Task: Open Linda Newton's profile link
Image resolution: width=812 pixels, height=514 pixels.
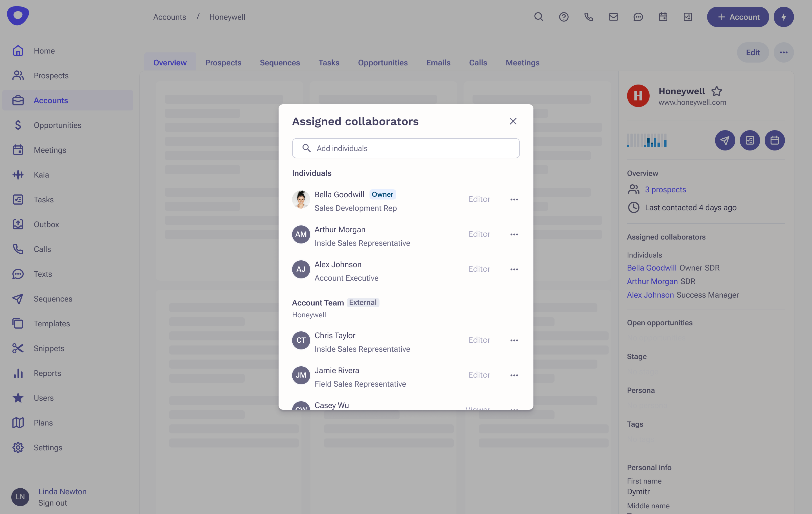Action: (x=62, y=491)
